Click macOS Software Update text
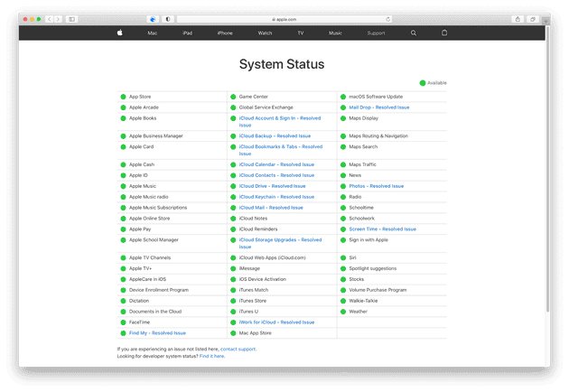Screen dimensions: 569x392 click(x=376, y=97)
